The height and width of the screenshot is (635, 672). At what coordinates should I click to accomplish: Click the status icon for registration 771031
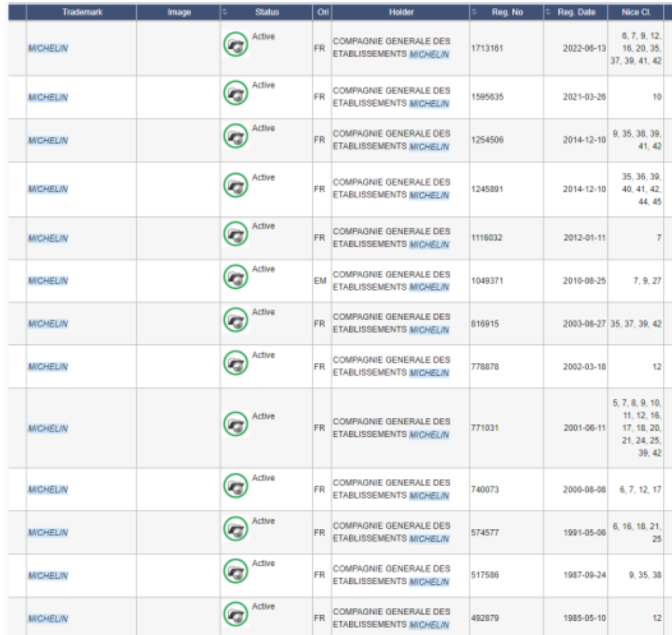236,424
